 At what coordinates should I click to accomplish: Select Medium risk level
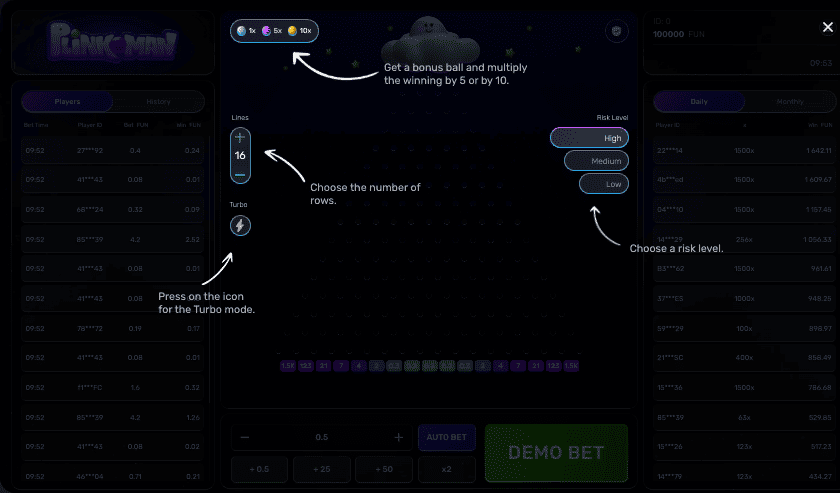[x=596, y=161]
